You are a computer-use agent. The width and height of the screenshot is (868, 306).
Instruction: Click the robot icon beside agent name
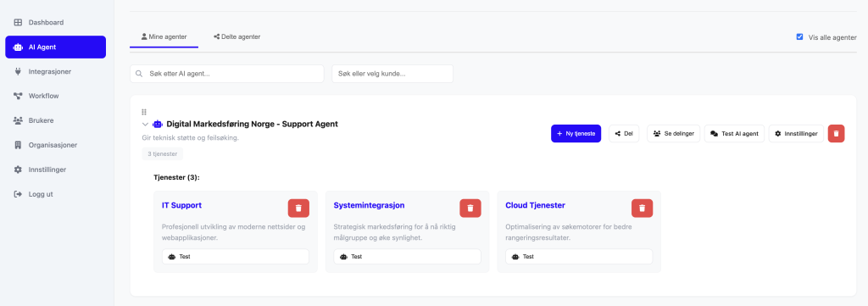[x=158, y=125]
